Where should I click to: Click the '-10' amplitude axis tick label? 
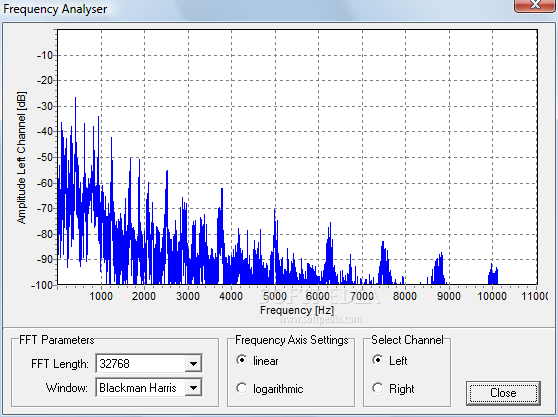45,56
